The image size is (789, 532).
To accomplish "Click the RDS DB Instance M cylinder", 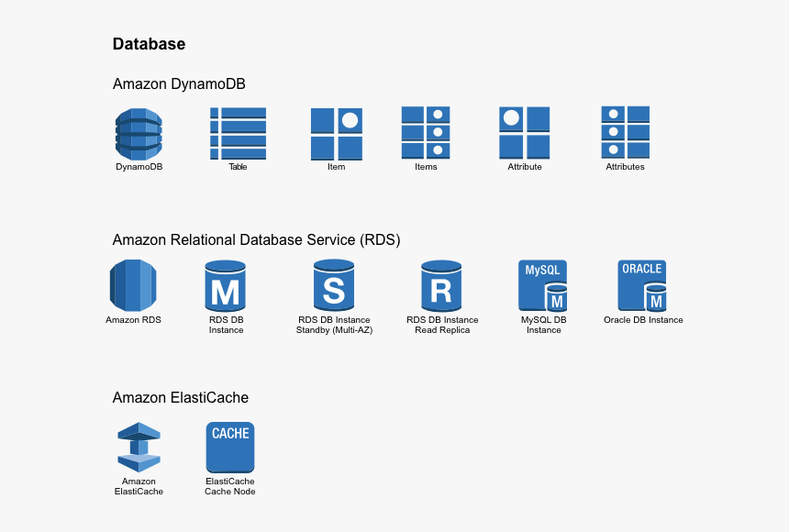I will pos(226,286).
